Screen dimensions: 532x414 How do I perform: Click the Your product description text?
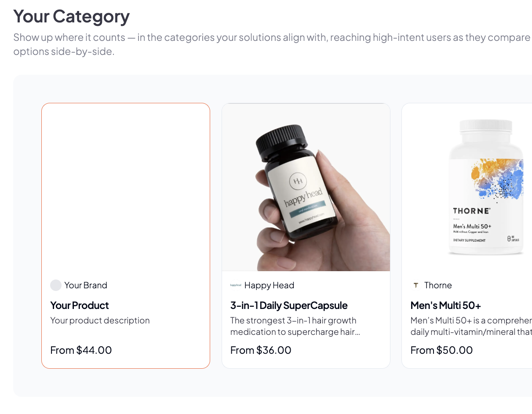tap(100, 320)
